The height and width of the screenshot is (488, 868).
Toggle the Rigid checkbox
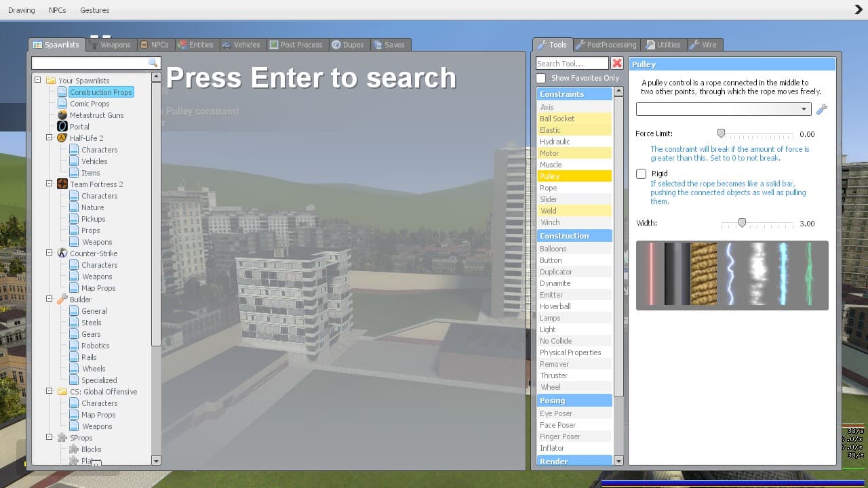tap(641, 174)
